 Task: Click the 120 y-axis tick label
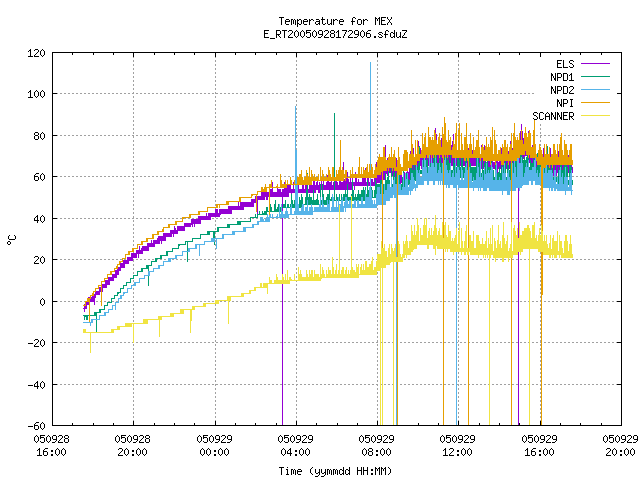coord(36,53)
